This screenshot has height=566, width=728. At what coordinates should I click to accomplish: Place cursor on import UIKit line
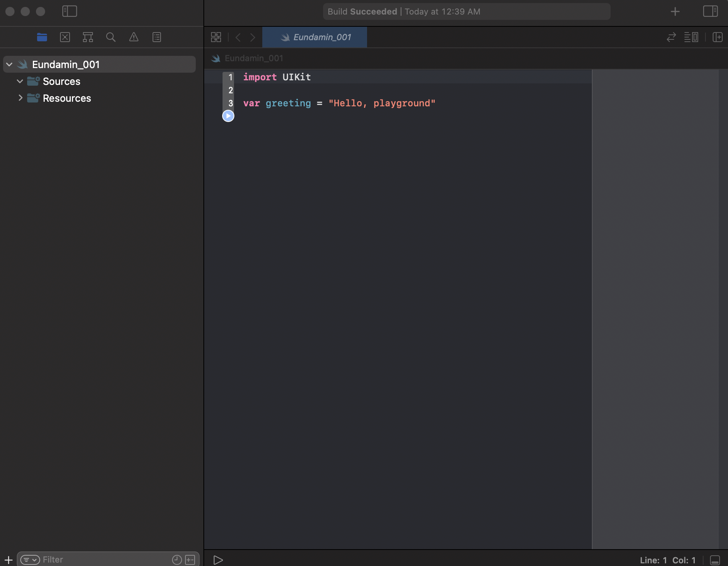pos(277,77)
